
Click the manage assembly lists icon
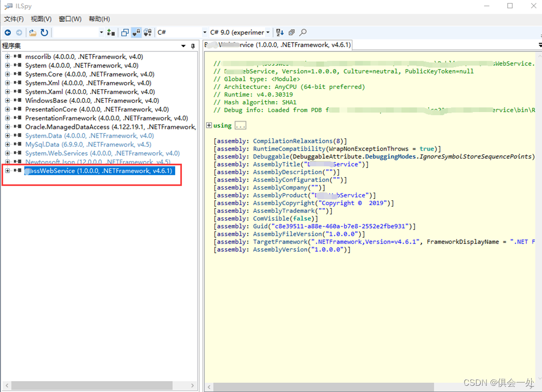click(x=111, y=33)
